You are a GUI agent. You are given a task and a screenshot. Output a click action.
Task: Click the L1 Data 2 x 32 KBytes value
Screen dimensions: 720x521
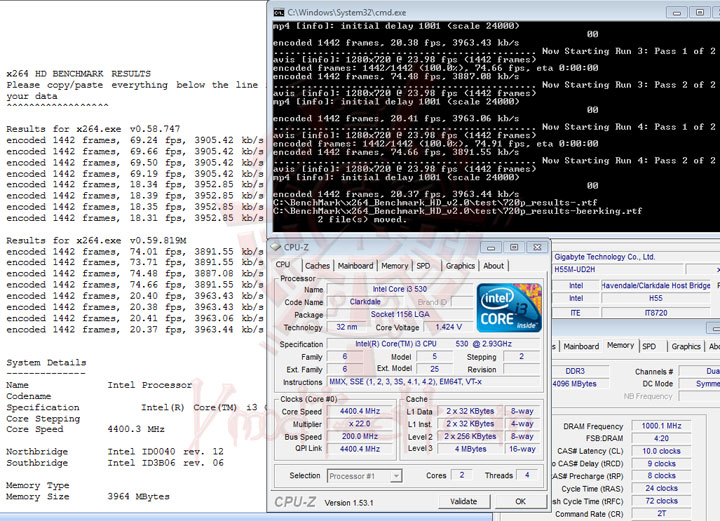pos(470,411)
